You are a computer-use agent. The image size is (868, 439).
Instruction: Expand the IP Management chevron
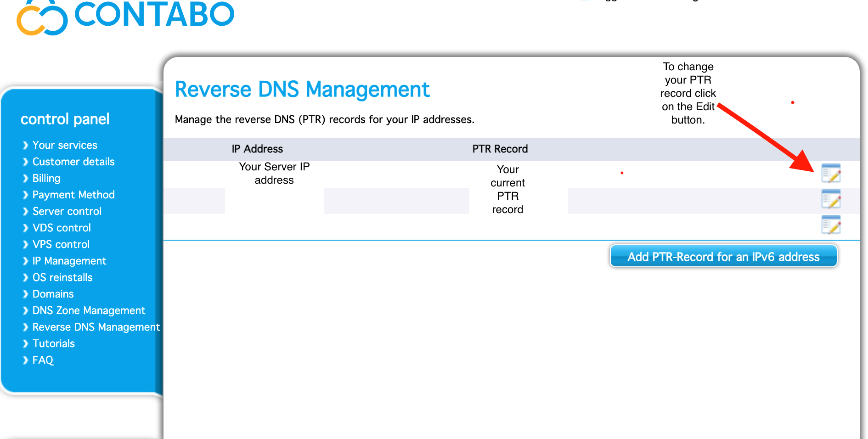click(25, 261)
